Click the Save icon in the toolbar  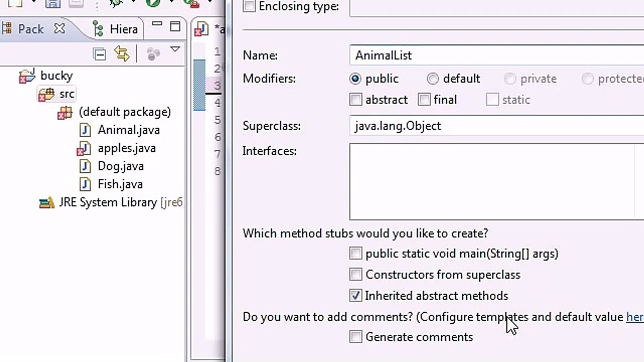[53, 4]
